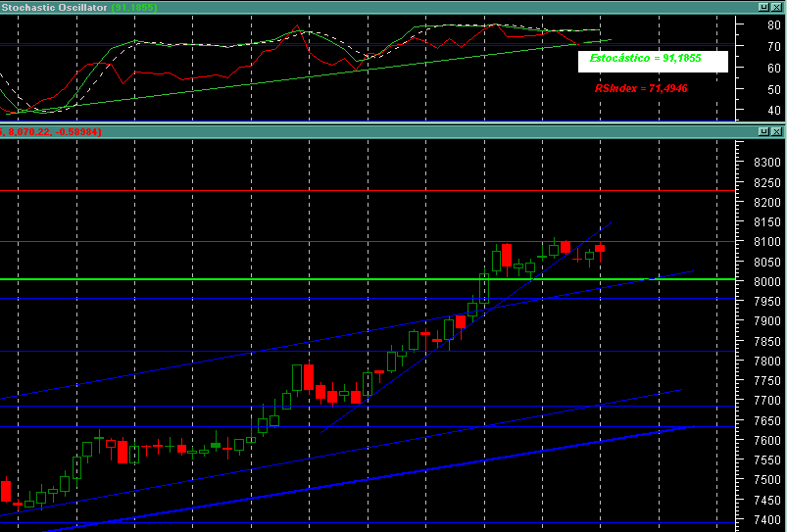Viewport: 787px width, 532px height.
Task: Select the upper red horizontal line near 8230
Action: [368, 191]
